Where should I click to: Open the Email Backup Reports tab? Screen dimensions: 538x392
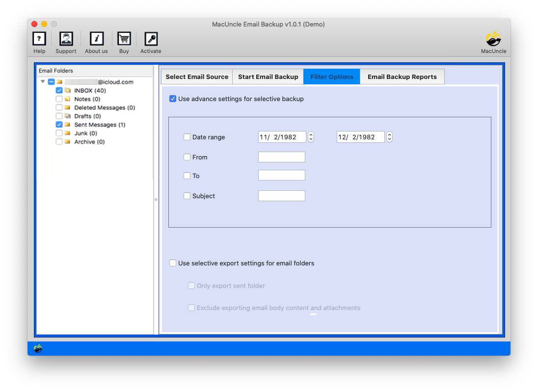(403, 77)
